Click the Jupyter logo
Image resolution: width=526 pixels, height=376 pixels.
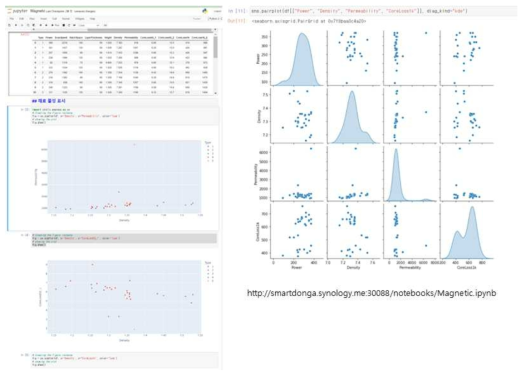point(17,11)
